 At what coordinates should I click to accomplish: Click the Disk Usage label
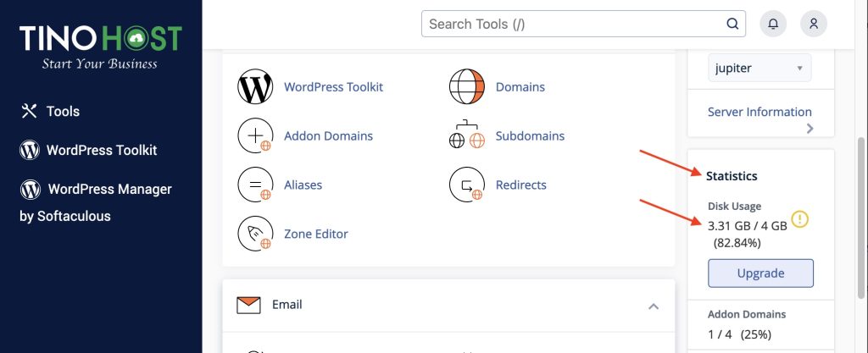click(734, 206)
